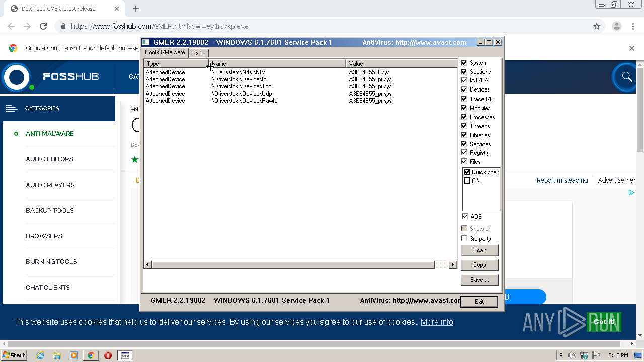644x362 pixels.
Task: Click the Chrome back arrow
Action: click(11, 26)
